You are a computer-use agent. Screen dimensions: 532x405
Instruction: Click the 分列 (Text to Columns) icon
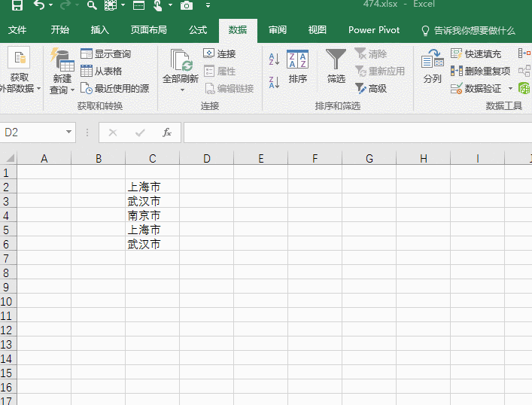coord(432,67)
